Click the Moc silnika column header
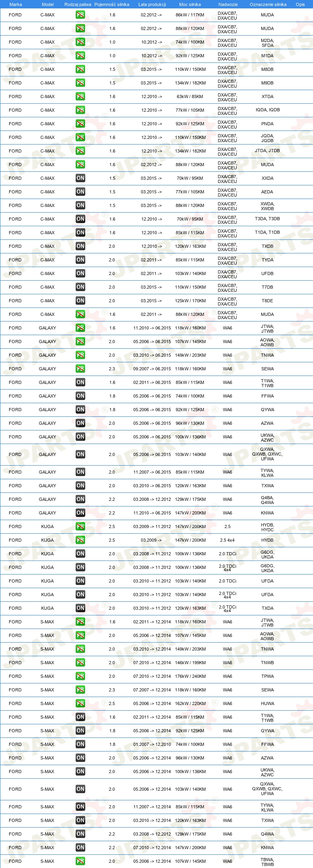This screenshot has width=313, height=868. 190,4
